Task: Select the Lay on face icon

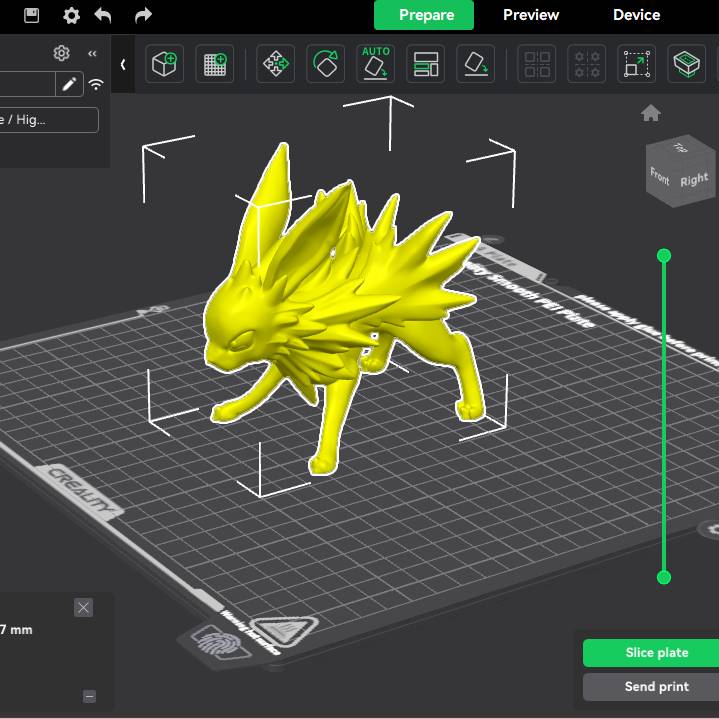Action: (476, 64)
